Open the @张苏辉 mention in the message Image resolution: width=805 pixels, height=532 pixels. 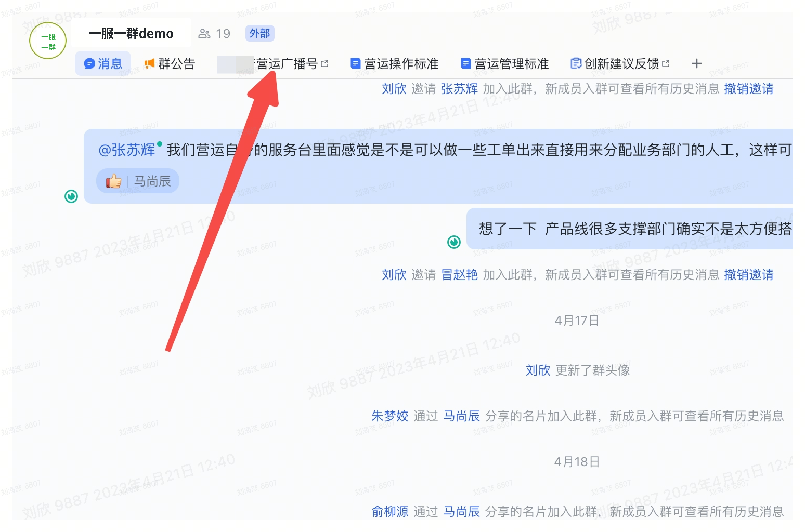coord(127,150)
